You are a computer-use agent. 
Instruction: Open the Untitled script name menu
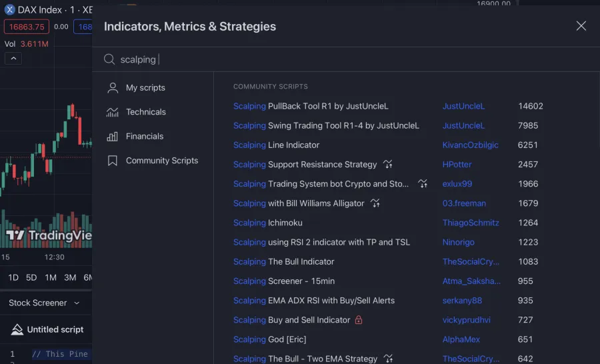tap(55, 329)
